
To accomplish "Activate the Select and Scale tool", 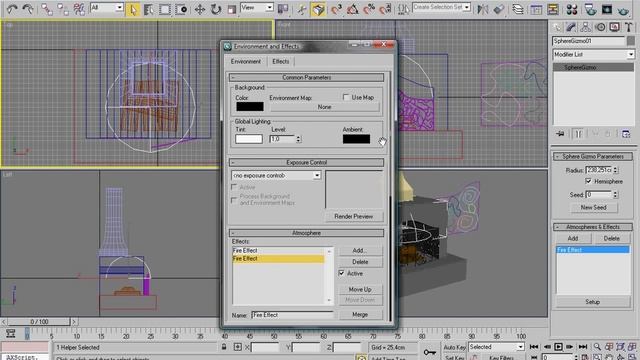I will click(x=231, y=9).
